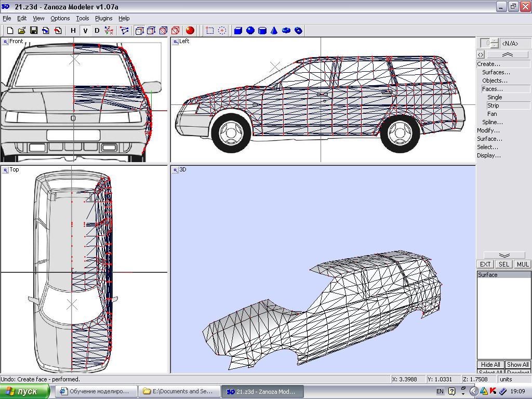
Task: Toggle the V axis lock button
Action: click(x=85, y=31)
